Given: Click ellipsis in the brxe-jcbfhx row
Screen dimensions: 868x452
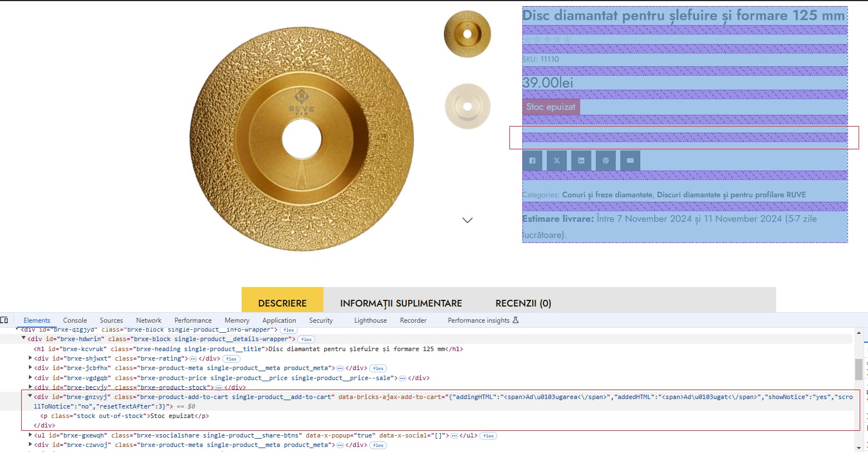Looking at the screenshot, I should click(x=340, y=368).
